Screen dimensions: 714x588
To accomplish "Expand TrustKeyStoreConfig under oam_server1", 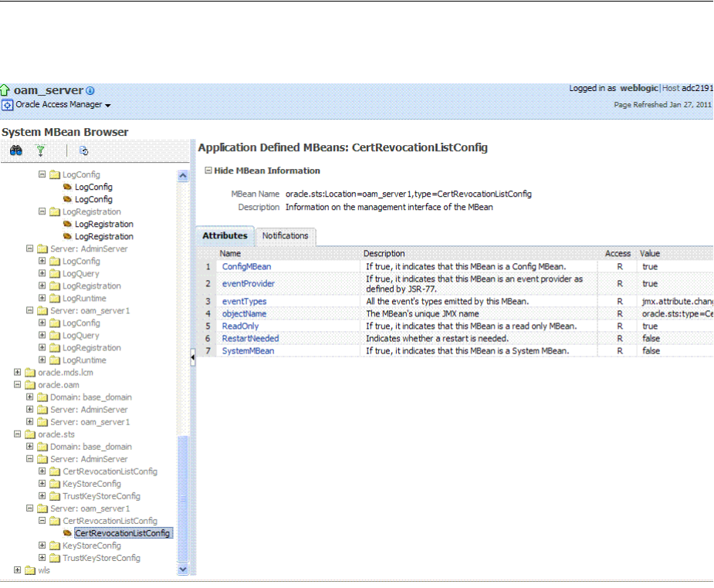I will [x=43, y=558].
